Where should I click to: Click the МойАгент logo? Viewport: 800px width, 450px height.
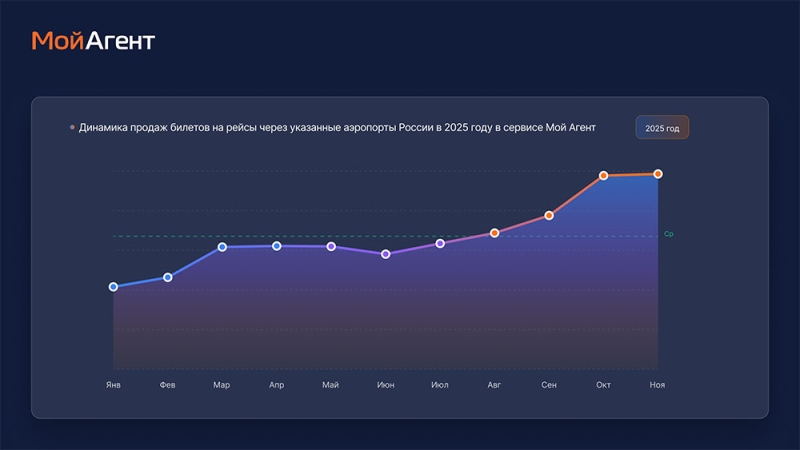[93, 41]
